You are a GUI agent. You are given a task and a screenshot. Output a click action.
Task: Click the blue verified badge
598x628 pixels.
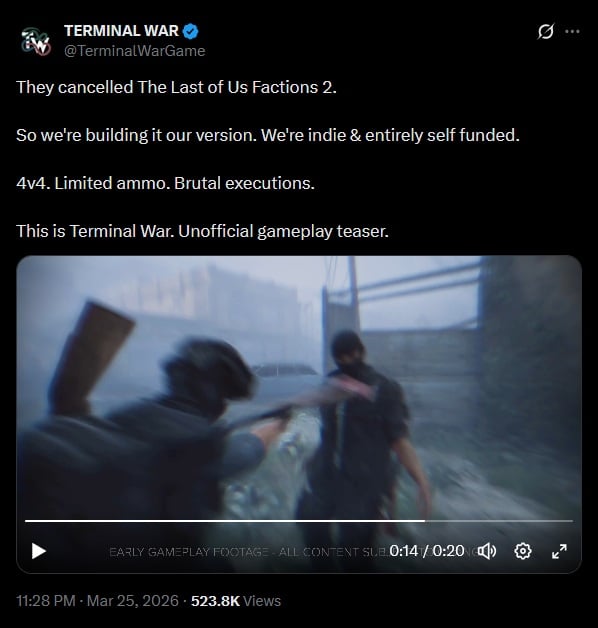point(191,31)
